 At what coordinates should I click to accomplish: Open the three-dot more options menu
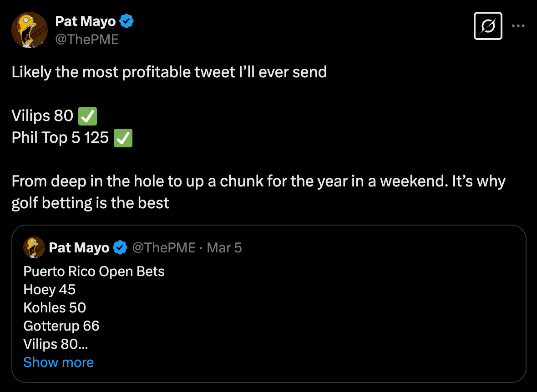pyautogui.click(x=518, y=26)
